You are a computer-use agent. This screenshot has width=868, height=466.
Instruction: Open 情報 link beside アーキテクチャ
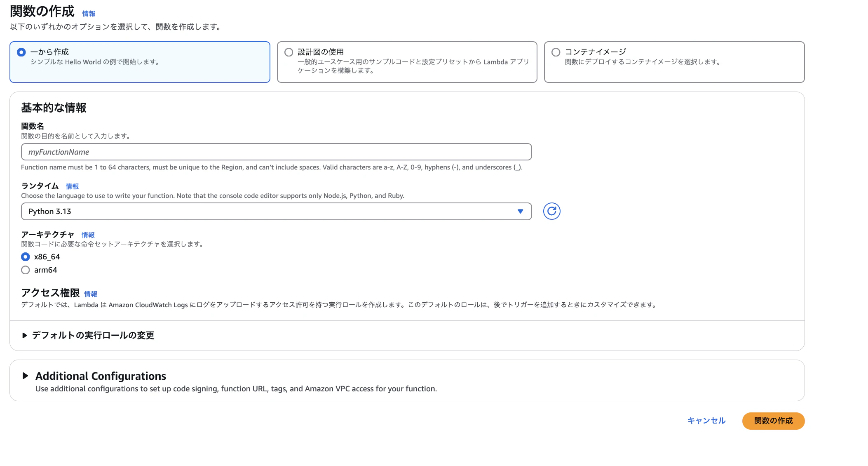pos(88,235)
